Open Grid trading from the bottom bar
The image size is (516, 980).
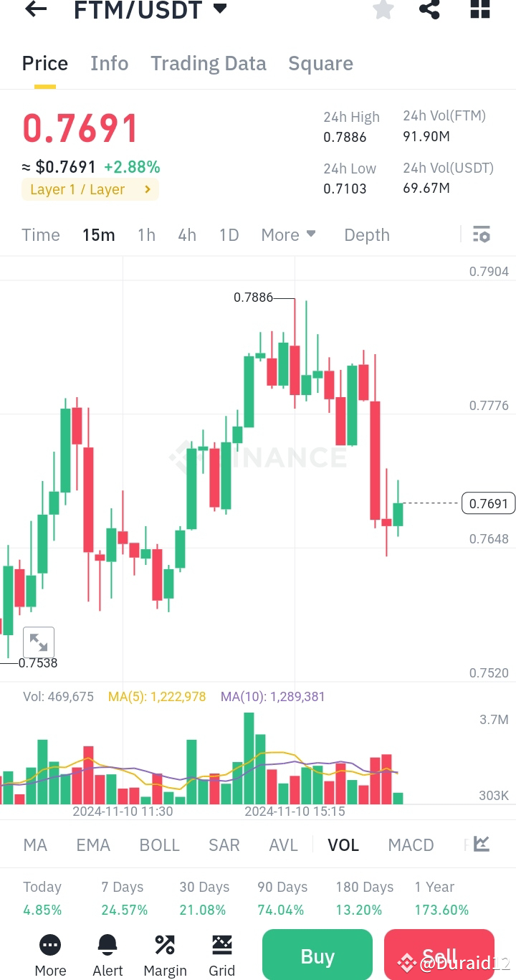coord(222,953)
